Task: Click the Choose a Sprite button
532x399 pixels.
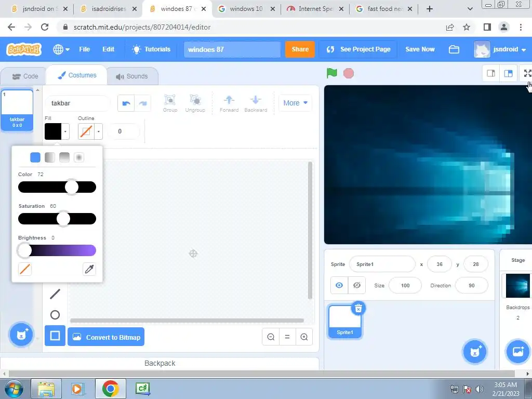Action: (475, 352)
